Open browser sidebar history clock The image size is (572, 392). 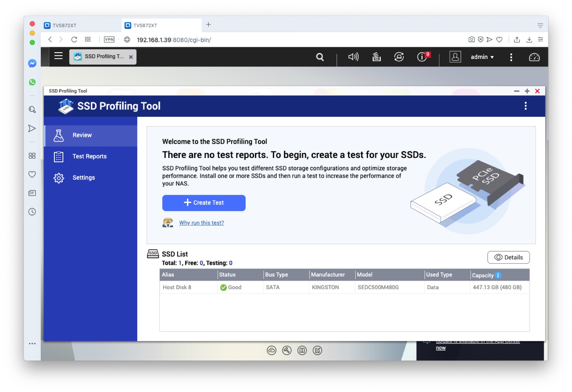click(x=32, y=212)
